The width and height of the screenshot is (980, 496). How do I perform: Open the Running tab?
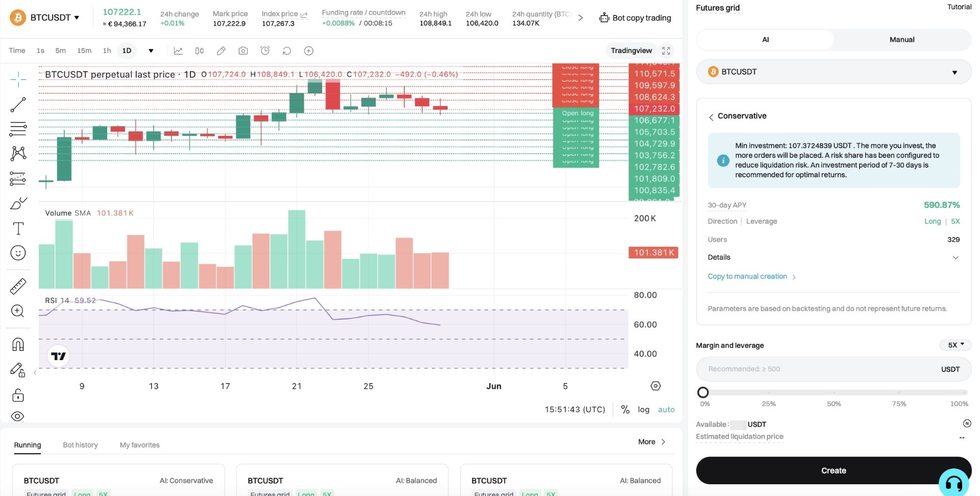(28, 445)
